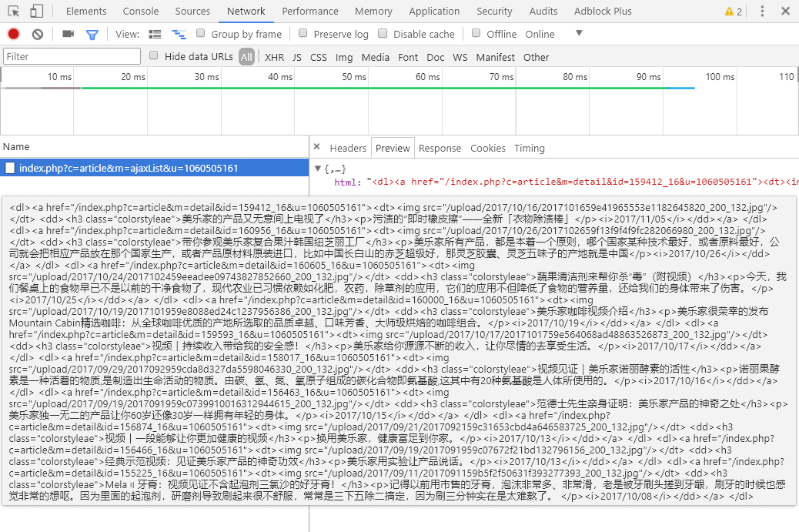
Task: Stop network recording with the red button
Action: [14, 34]
